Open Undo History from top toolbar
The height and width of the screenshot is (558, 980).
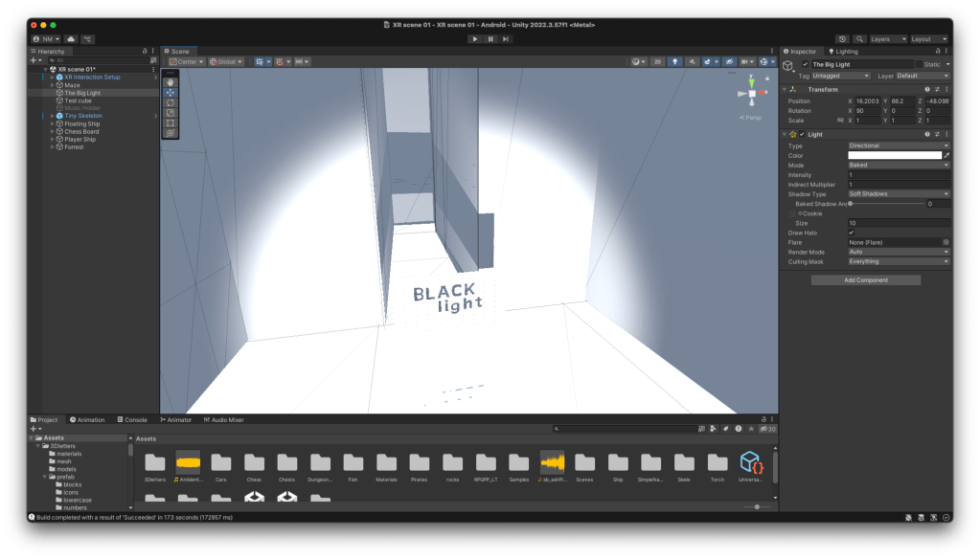842,39
